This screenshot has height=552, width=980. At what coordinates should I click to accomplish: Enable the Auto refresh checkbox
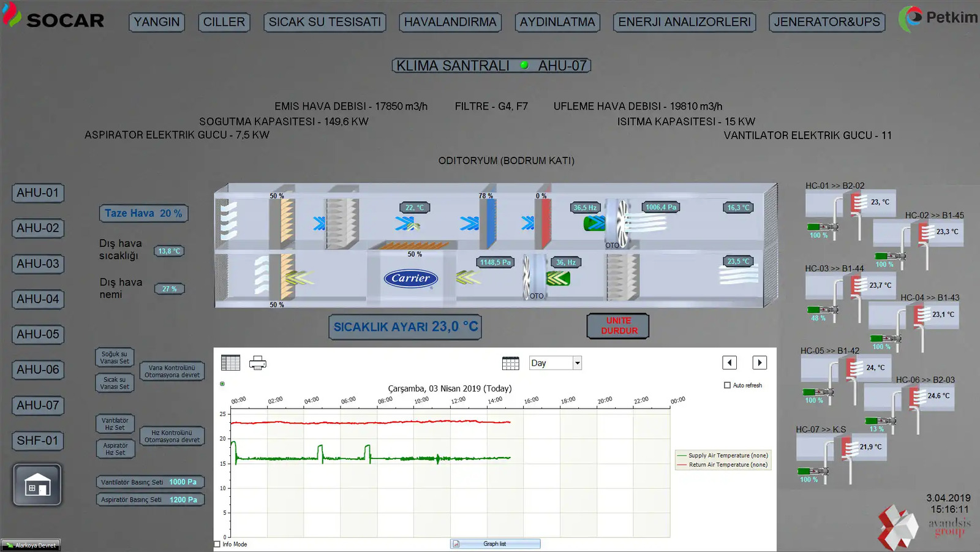pos(728,385)
